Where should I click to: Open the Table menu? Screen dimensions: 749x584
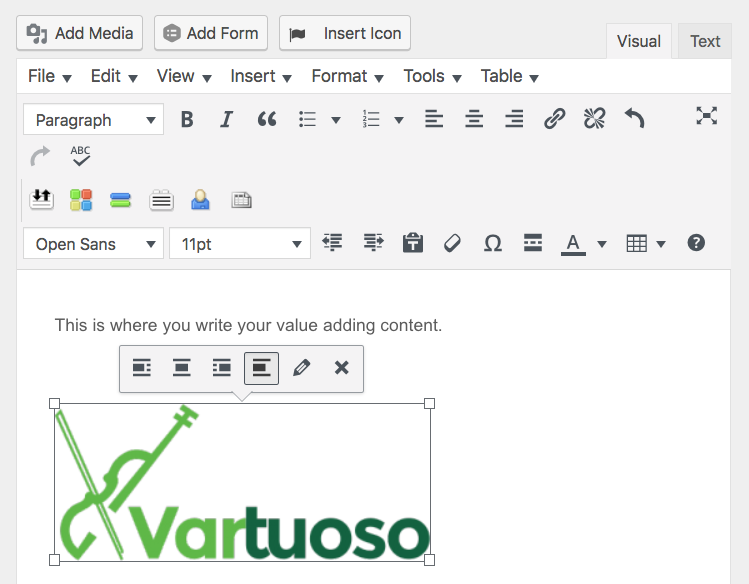click(509, 76)
